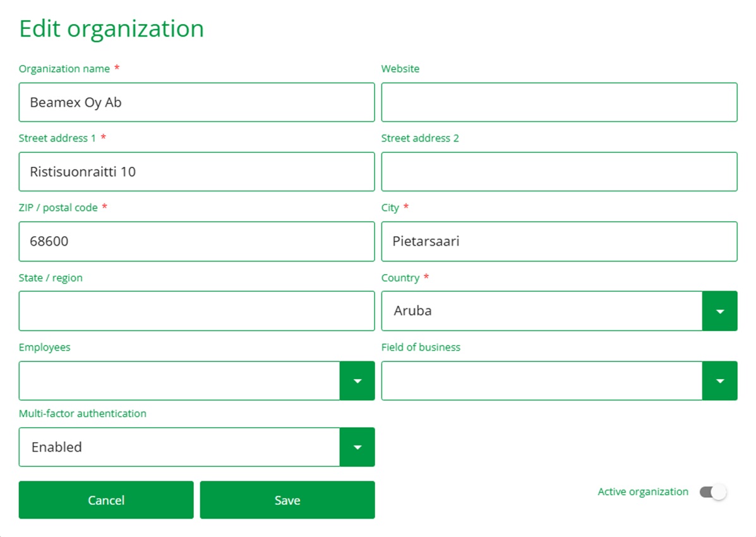
Task: Expand Multi-factor authentication dropdown arrow
Action: click(357, 447)
